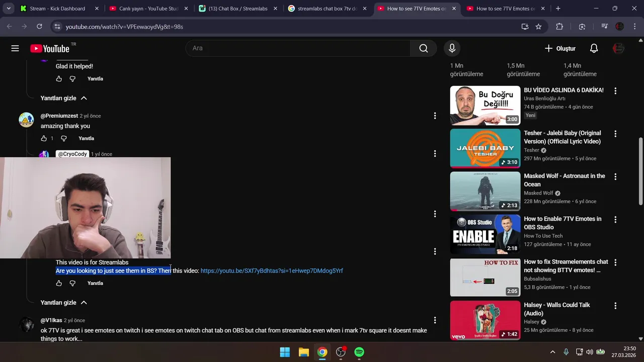Collapse replies above @Premiumzest comment

coord(64,98)
